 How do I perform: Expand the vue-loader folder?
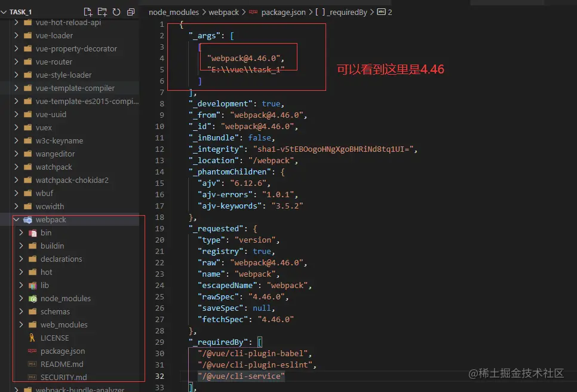tap(16, 35)
